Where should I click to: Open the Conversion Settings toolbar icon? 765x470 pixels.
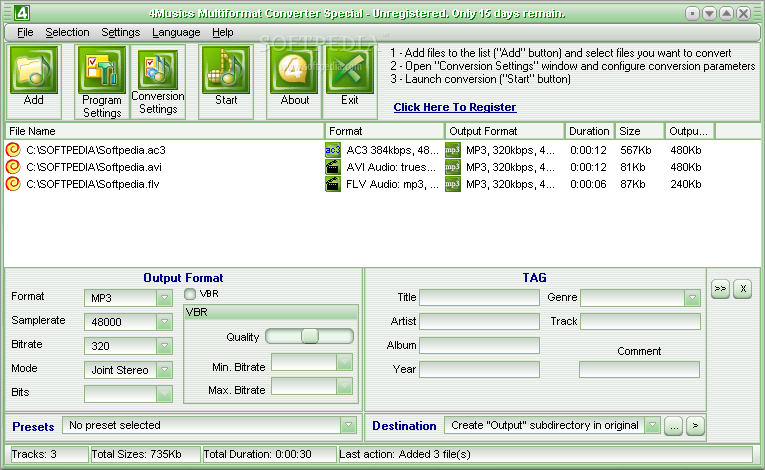coord(158,70)
